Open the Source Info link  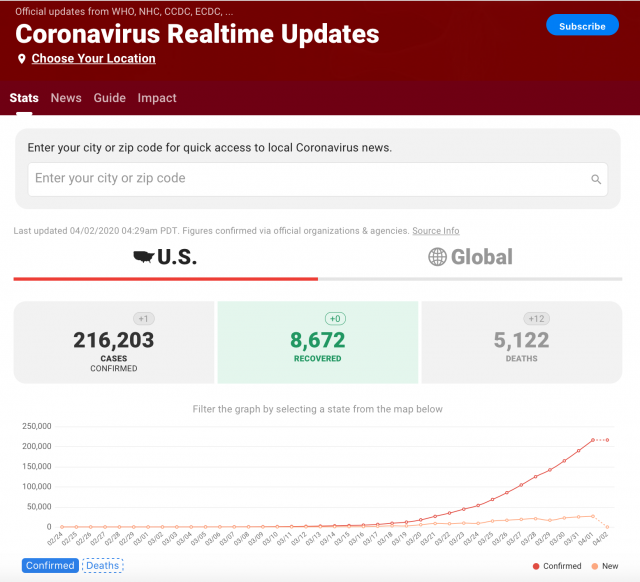(x=436, y=231)
